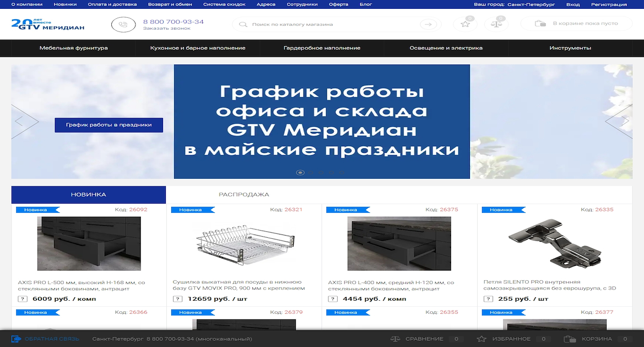The width and height of the screenshot is (644, 347).
Task: Open Система скидок page
Action: tap(224, 4)
